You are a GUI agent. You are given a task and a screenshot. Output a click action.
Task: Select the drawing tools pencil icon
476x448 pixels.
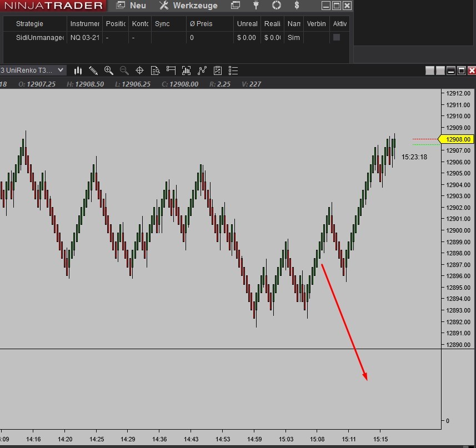click(x=93, y=71)
